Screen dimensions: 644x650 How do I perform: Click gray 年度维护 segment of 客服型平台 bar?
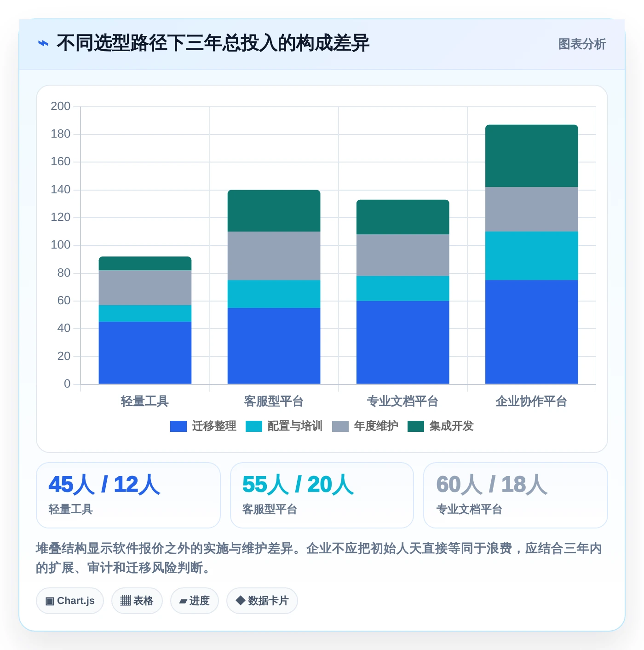(274, 256)
